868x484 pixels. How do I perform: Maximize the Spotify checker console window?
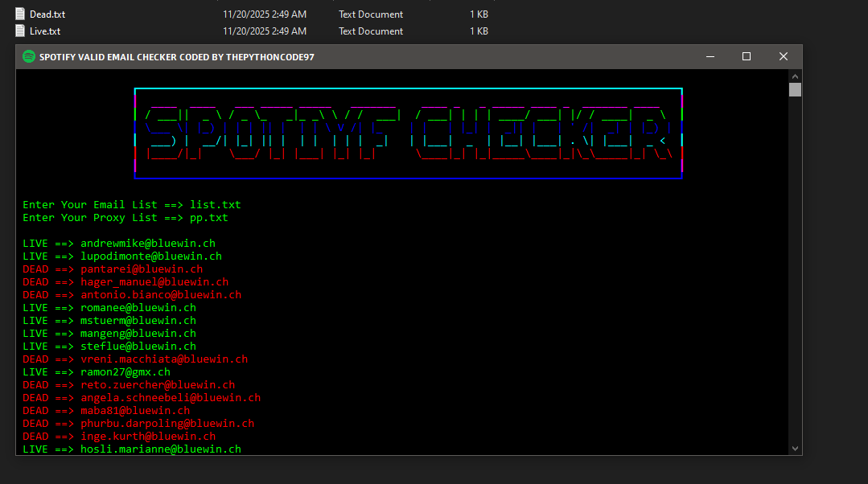pyautogui.click(x=747, y=56)
